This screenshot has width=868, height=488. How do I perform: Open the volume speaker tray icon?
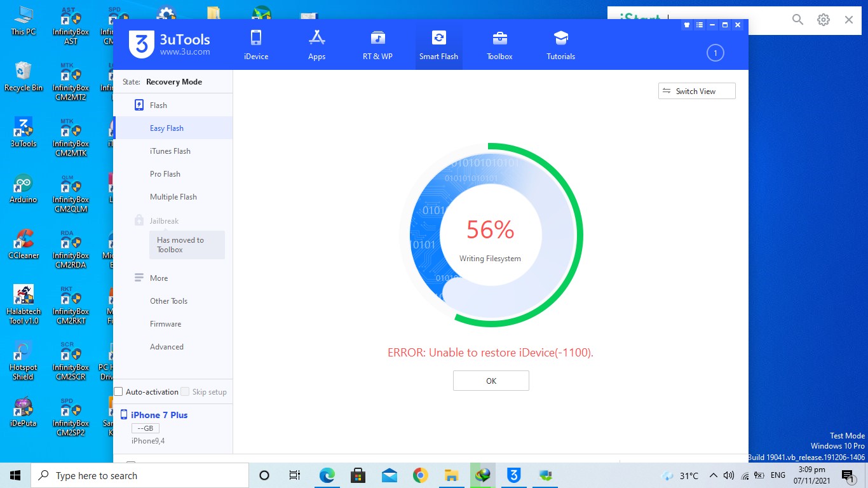tap(729, 475)
